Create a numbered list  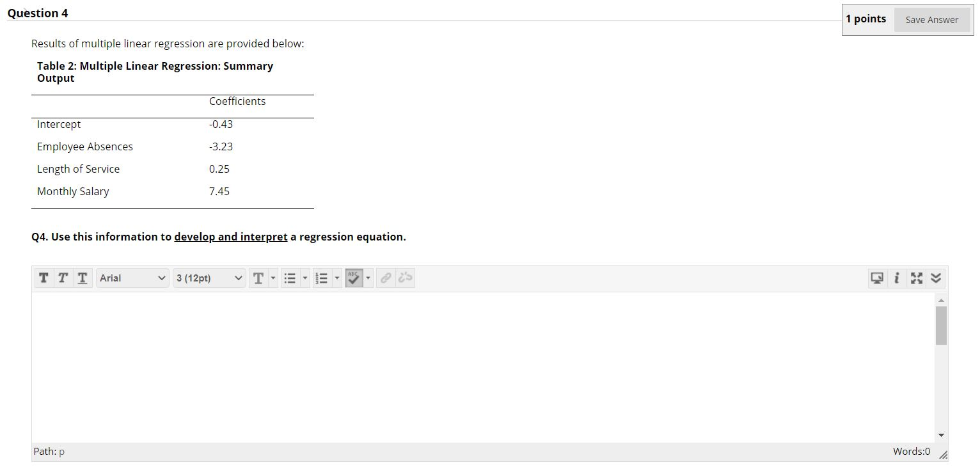click(x=322, y=278)
